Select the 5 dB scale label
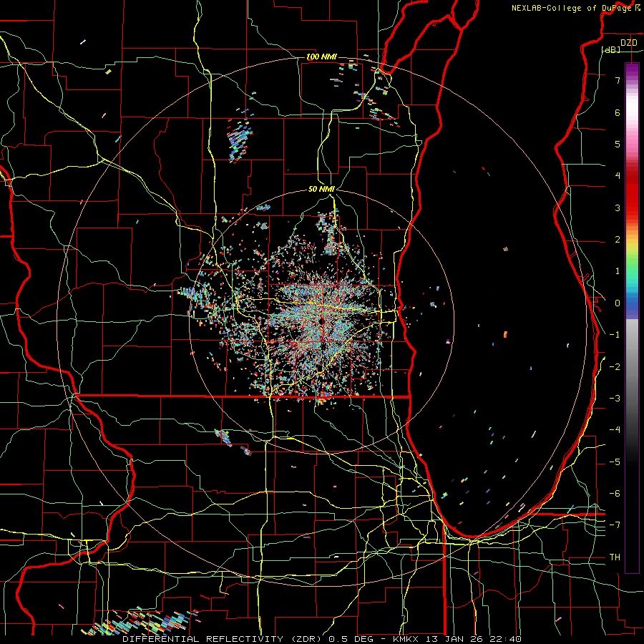Viewport: 644px width, 644px height. point(618,144)
